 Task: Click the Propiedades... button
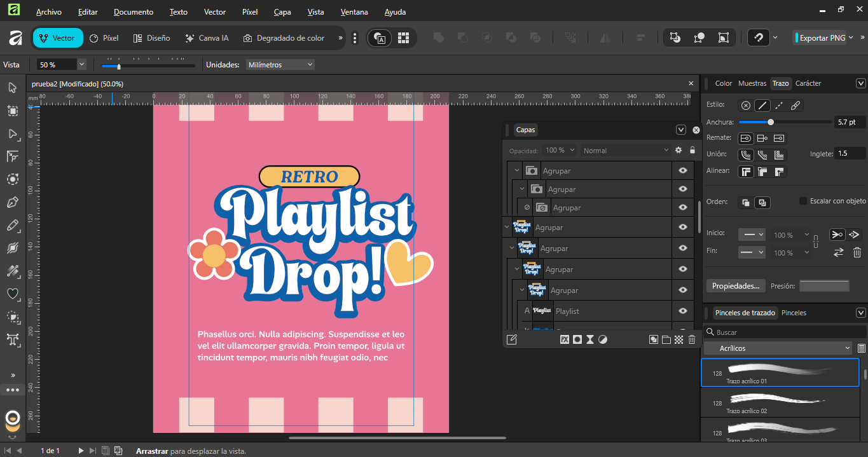[x=736, y=286]
